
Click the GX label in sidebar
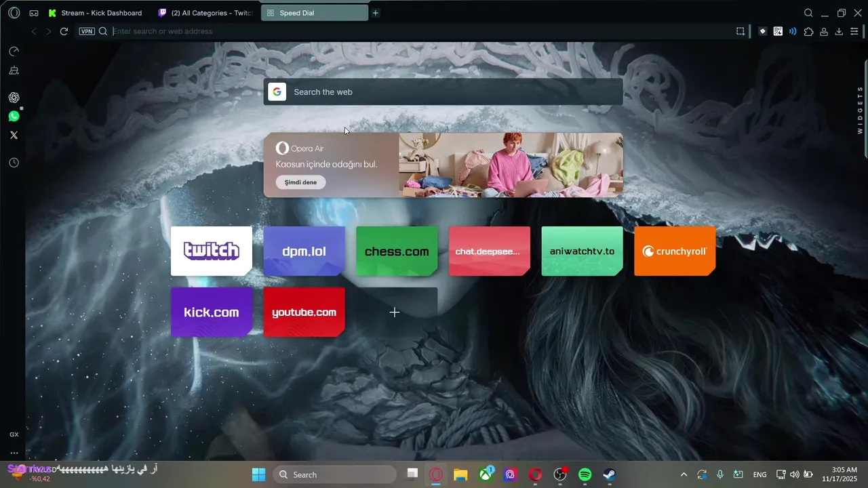click(14, 434)
